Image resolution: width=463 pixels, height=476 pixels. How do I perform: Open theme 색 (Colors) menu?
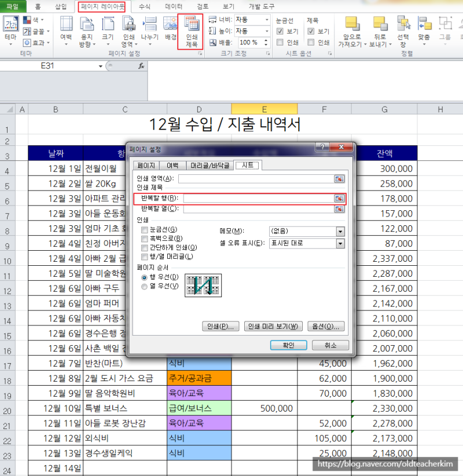34,20
